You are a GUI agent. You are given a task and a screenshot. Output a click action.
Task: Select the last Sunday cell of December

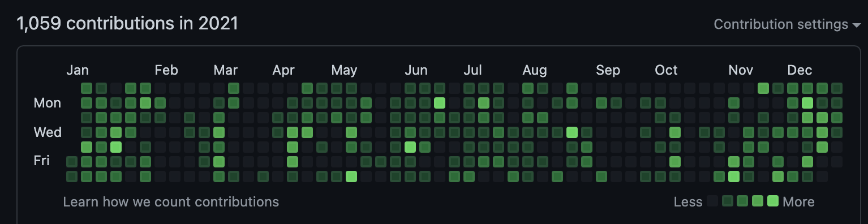point(837,88)
